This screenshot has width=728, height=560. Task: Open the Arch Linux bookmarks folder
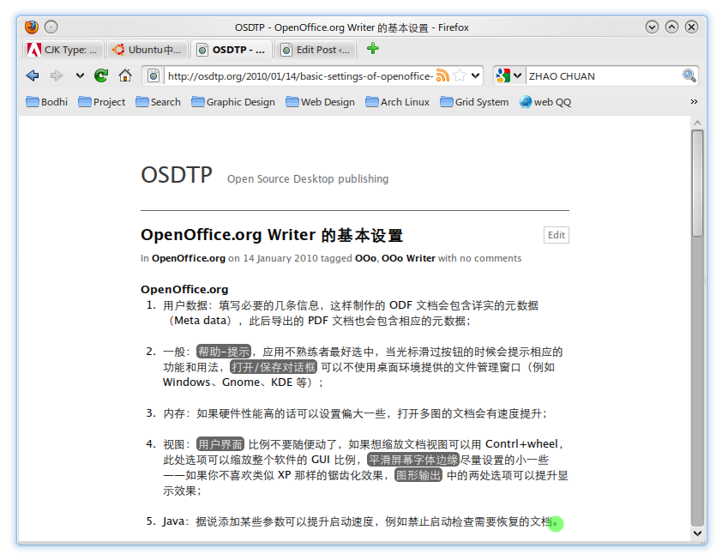pos(397,102)
